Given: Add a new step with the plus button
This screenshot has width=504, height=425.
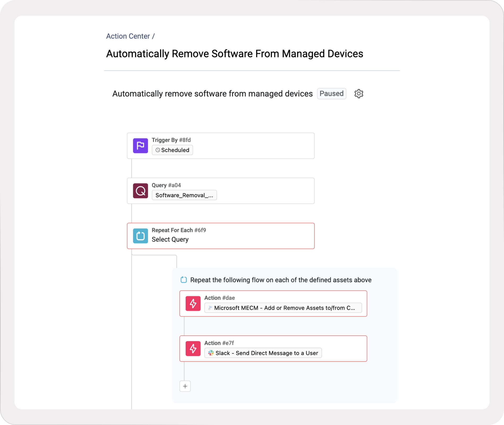Looking at the screenshot, I should pos(185,386).
